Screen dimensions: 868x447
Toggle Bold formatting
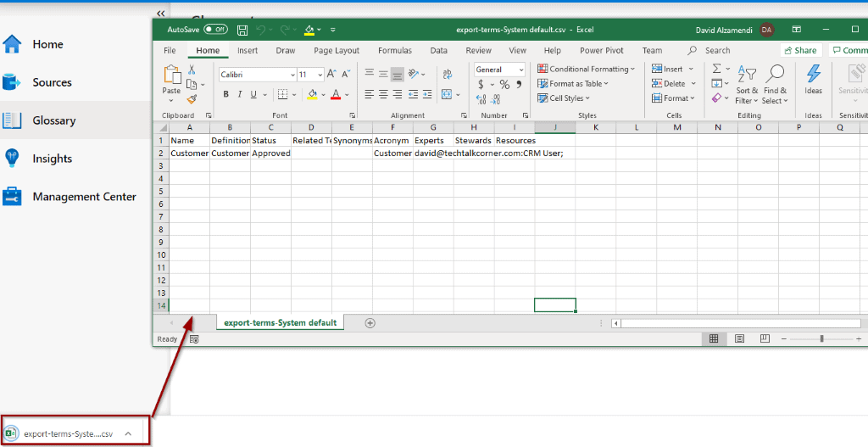pyautogui.click(x=225, y=95)
